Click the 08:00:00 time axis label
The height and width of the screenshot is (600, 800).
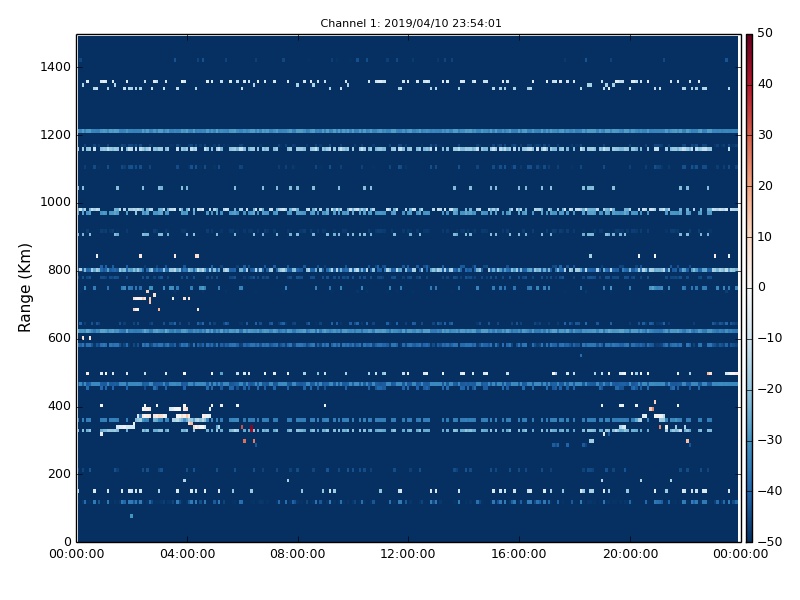pos(298,554)
